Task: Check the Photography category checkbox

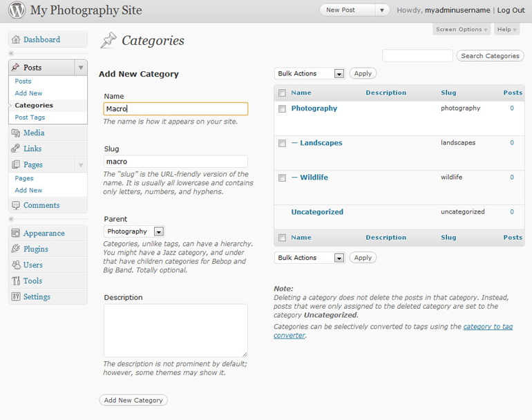Action: (282, 109)
